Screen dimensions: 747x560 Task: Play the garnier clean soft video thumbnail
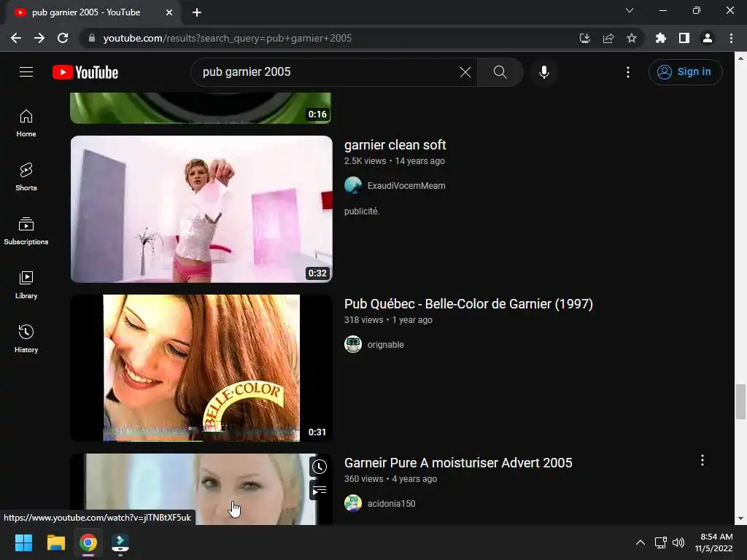[x=201, y=209]
